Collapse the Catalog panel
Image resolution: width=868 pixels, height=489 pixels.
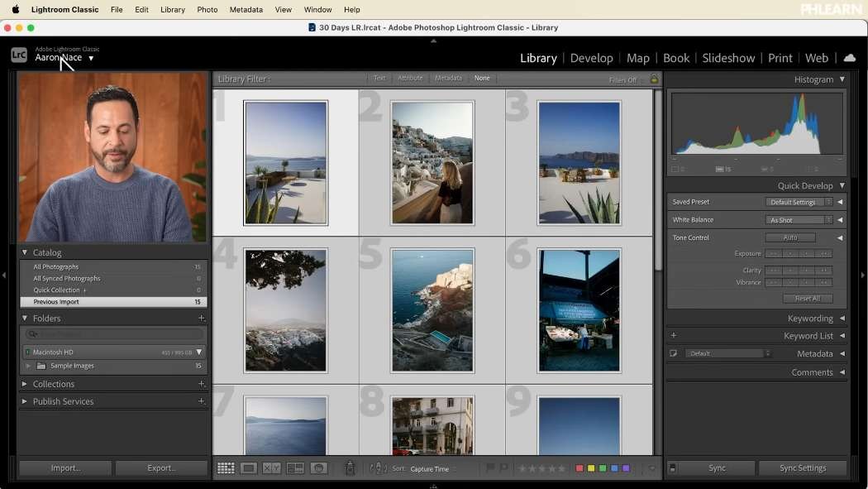pyautogui.click(x=24, y=252)
